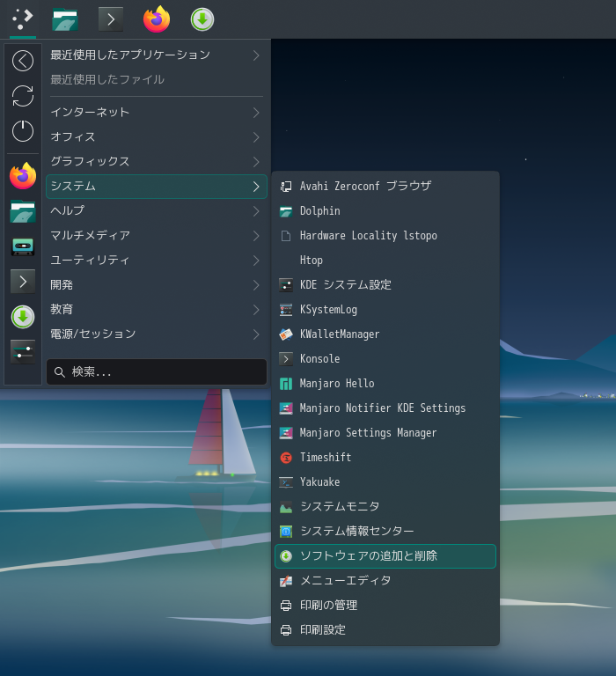
Task: Click the magnifier icon in search box
Action: click(60, 372)
